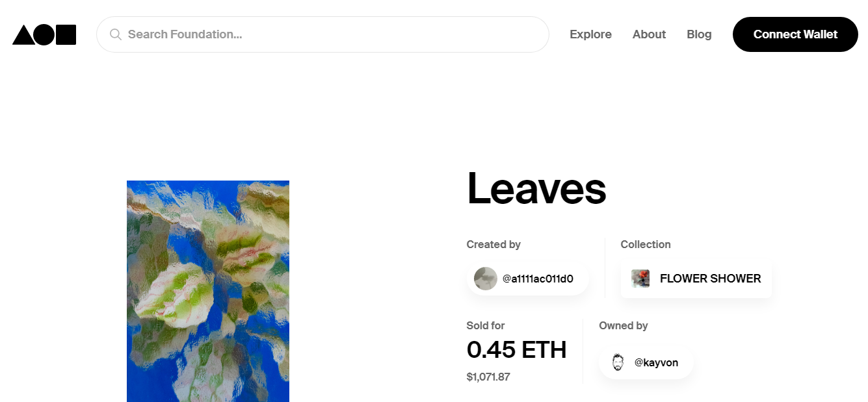This screenshot has height=402, width=868.
Task: Open the Leaves artwork image
Action: coord(208,291)
